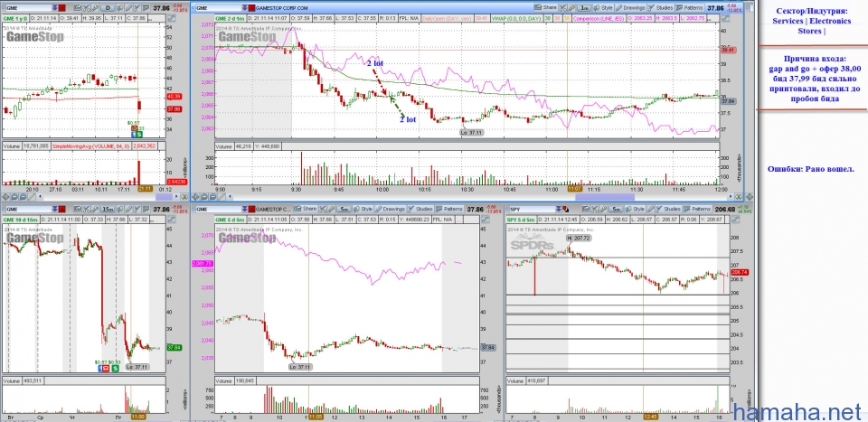Click 39.41 price bubble on 1m chart axis
The height and width of the screenshot is (422, 868).
point(727,50)
